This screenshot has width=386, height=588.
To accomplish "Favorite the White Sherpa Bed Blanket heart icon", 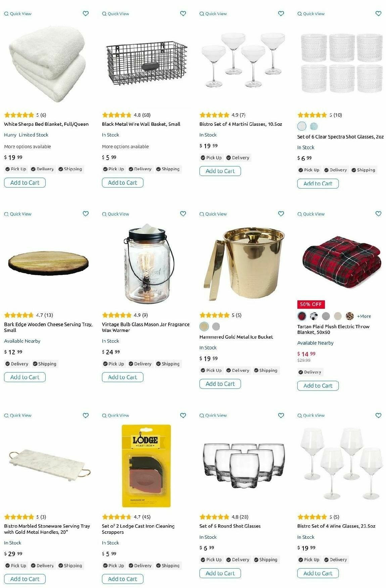I will pyautogui.click(x=86, y=13).
